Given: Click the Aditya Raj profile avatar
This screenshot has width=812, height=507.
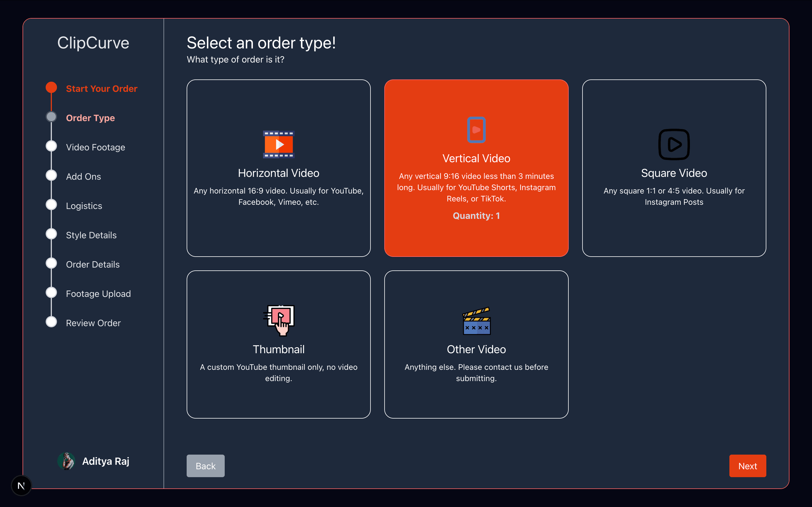Looking at the screenshot, I should (66, 461).
